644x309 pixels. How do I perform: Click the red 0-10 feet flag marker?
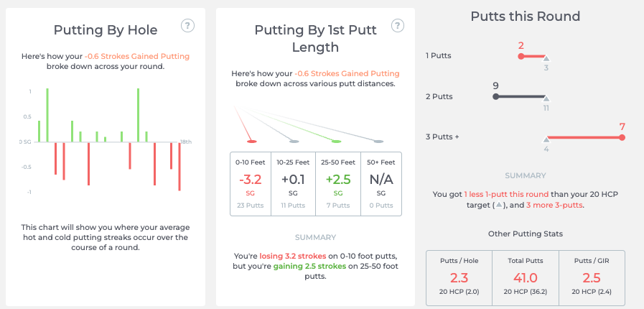(251, 141)
